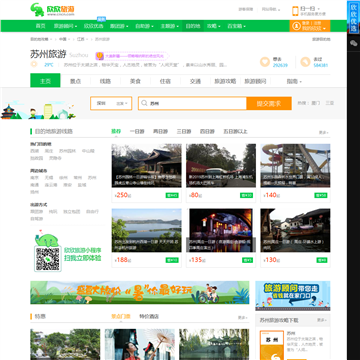The width and height of the screenshot is (360, 360).
Task: Click the orange 提交需求 button
Action: (x=269, y=103)
